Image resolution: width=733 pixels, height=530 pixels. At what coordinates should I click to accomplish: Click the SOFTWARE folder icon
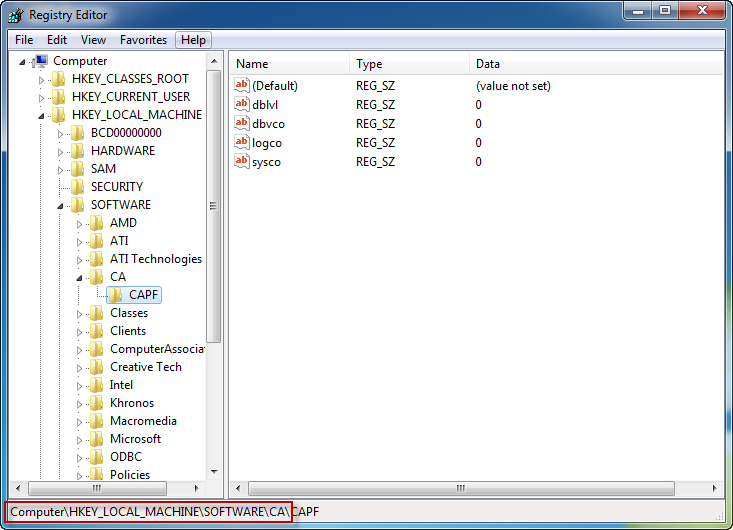[78, 205]
